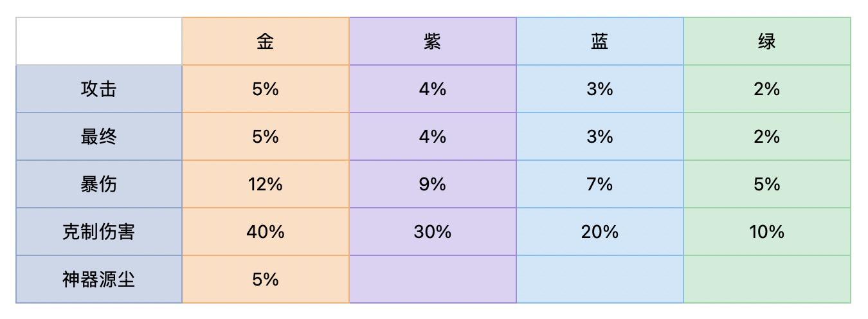Click the 5% cell in 神器源尘 row

tap(266, 279)
